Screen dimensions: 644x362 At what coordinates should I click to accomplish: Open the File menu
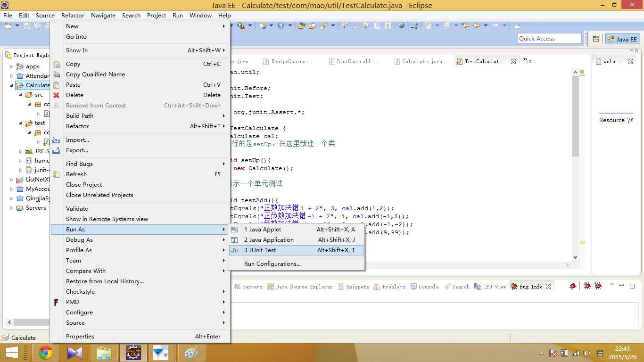coord(8,15)
